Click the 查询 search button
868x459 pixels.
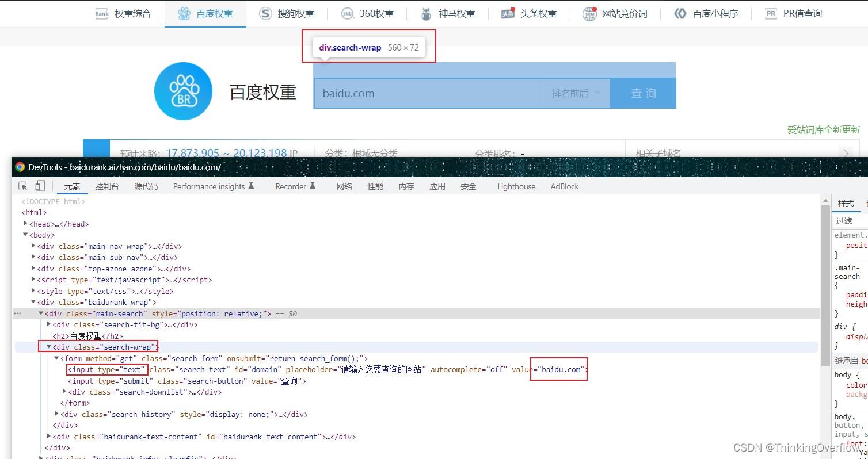(644, 93)
